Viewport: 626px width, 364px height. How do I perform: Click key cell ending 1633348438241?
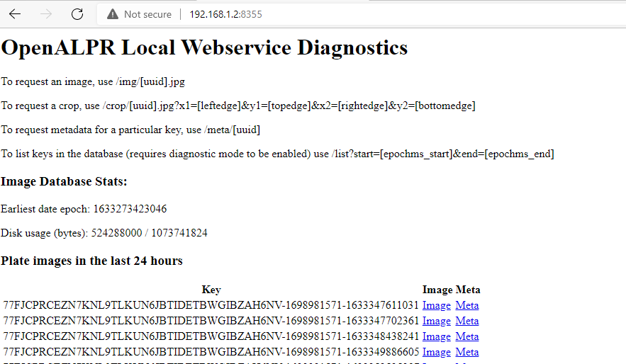click(211, 336)
